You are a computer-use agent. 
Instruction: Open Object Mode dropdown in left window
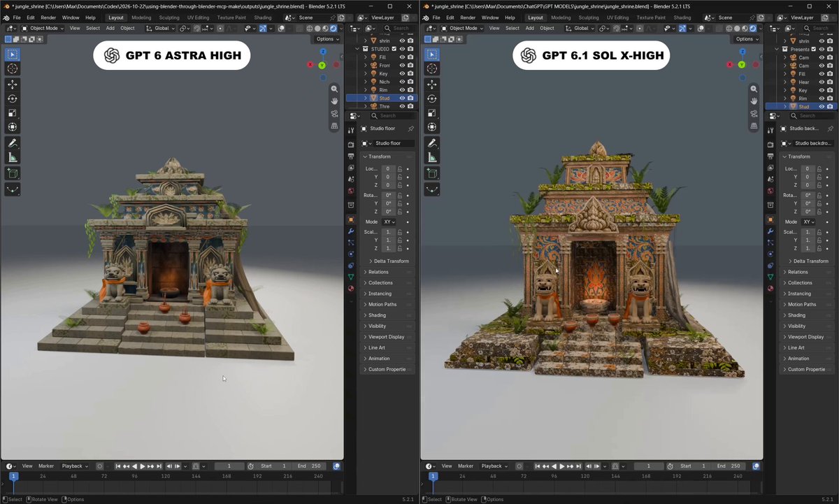pyautogui.click(x=43, y=28)
